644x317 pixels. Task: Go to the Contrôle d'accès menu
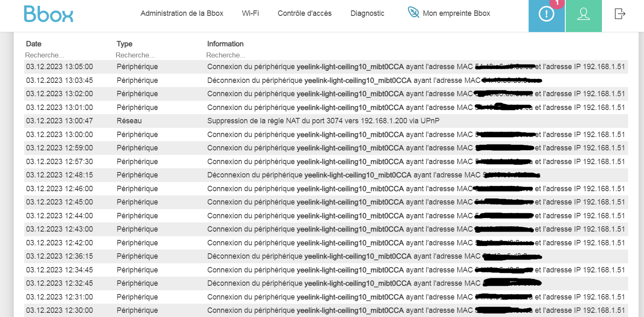coord(305,13)
